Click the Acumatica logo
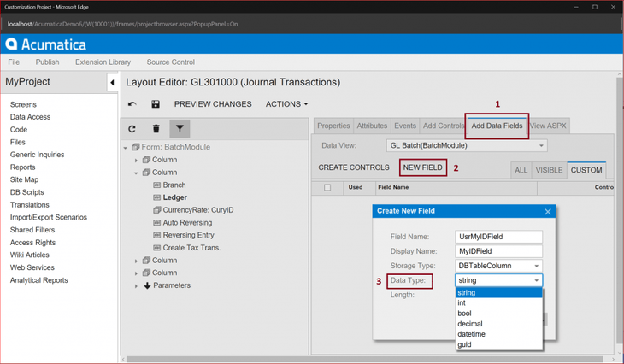Image resolution: width=624 pixels, height=364 pixels. pos(46,44)
